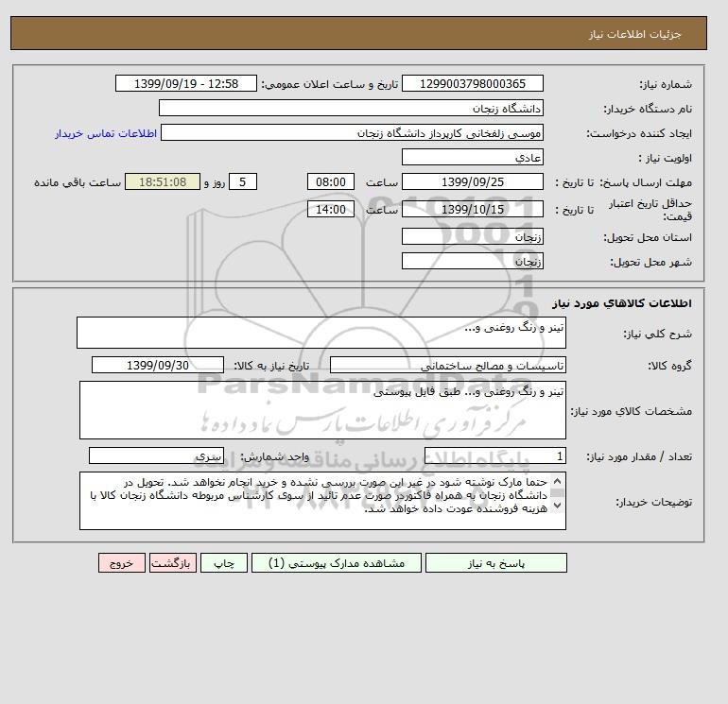Click the 'شماره نیاز:' label
This screenshot has width=728, height=704.
(x=666, y=84)
